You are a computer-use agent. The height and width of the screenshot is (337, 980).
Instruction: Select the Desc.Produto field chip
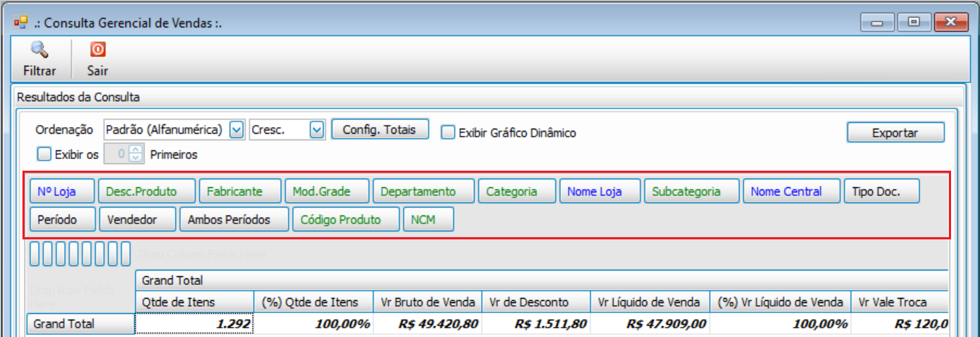[x=147, y=192]
